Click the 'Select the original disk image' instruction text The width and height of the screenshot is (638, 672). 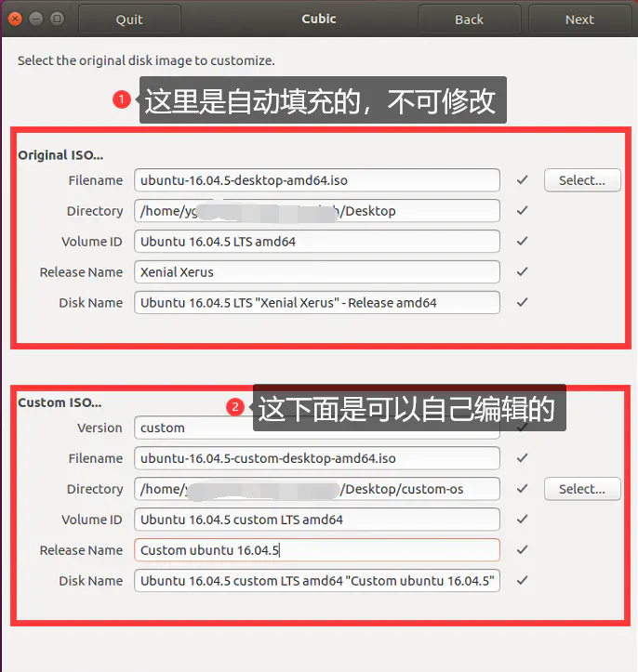coord(146,60)
